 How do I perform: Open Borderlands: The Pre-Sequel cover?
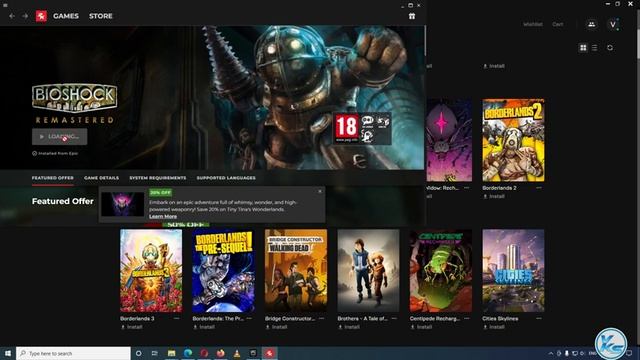coord(223,271)
